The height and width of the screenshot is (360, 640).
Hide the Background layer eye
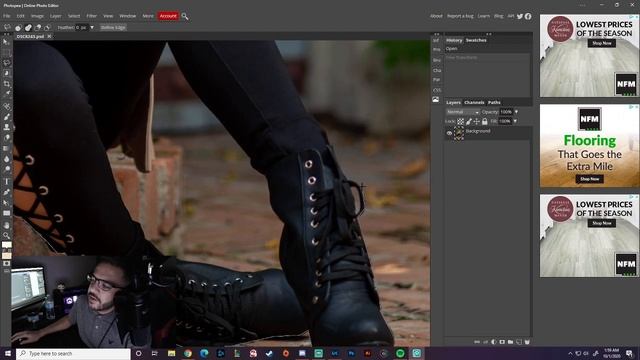pos(449,133)
